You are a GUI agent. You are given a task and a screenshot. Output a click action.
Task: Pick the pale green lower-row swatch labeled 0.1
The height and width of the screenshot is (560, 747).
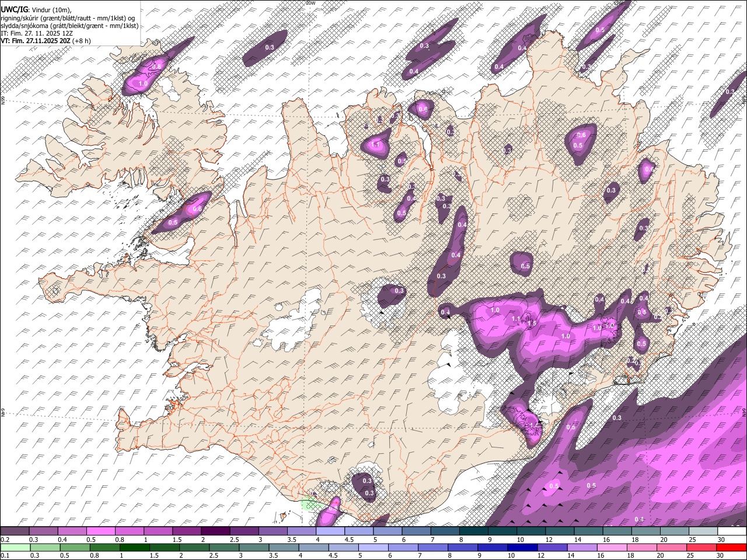tap(15, 548)
